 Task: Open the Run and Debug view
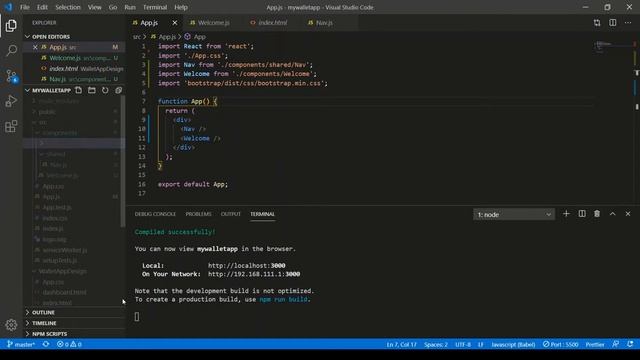point(11,101)
